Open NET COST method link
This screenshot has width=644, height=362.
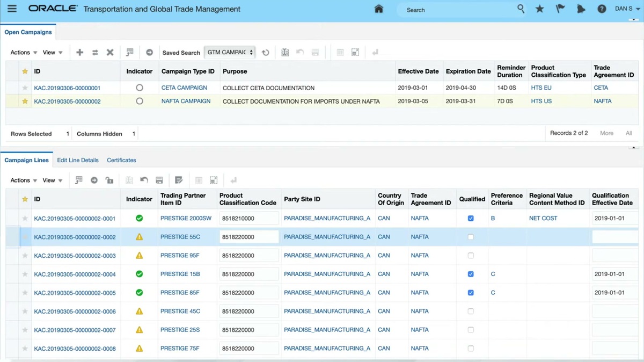point(543,218)
